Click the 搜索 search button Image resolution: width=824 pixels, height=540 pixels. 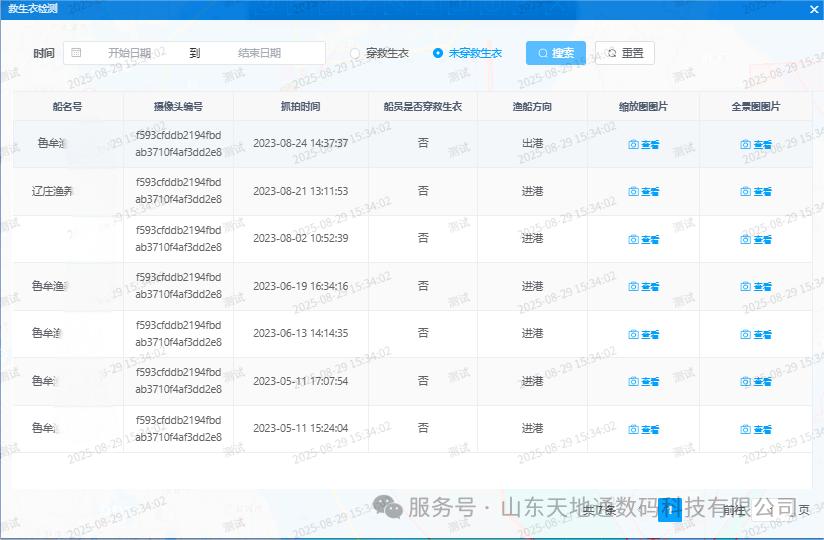pos(555,53)
